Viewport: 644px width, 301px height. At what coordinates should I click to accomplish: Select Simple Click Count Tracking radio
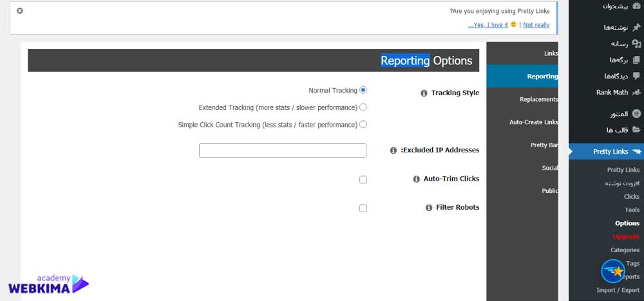point(363,125)
